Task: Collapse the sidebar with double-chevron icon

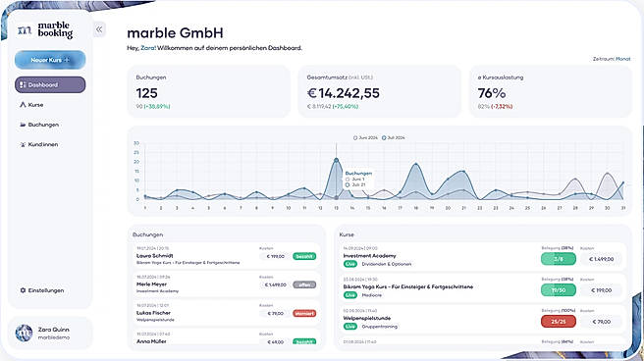Action: point(99,29)
